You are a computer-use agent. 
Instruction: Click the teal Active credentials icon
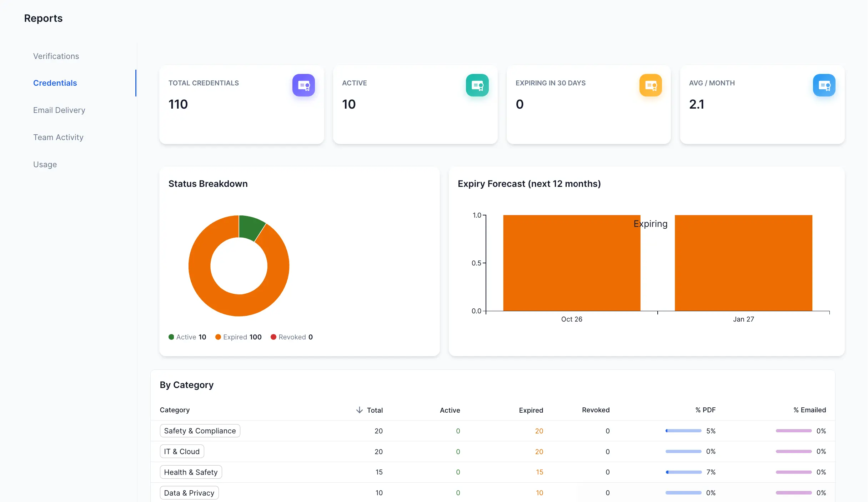477,85
